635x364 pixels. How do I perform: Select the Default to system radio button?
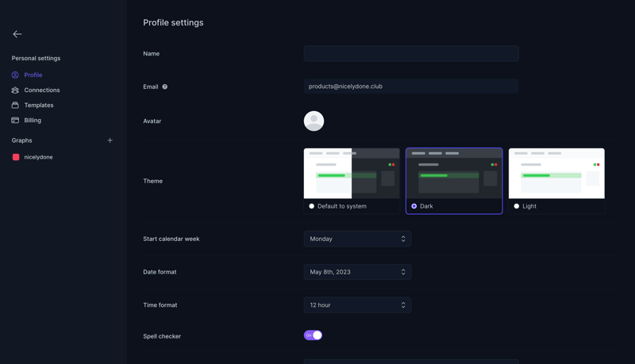point(311,206)
